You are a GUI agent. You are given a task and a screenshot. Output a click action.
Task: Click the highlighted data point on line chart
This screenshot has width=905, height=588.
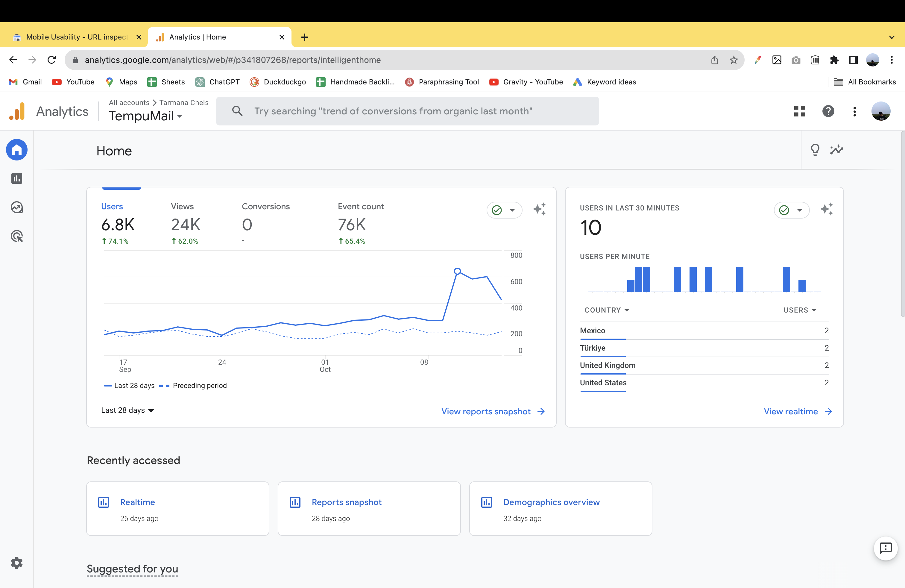pos(458,271)
